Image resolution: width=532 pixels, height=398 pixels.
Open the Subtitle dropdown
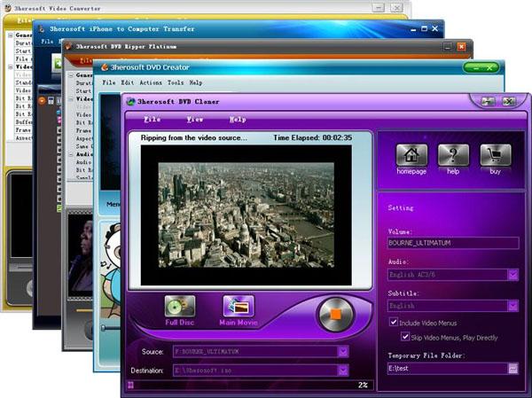click(512, 306)
